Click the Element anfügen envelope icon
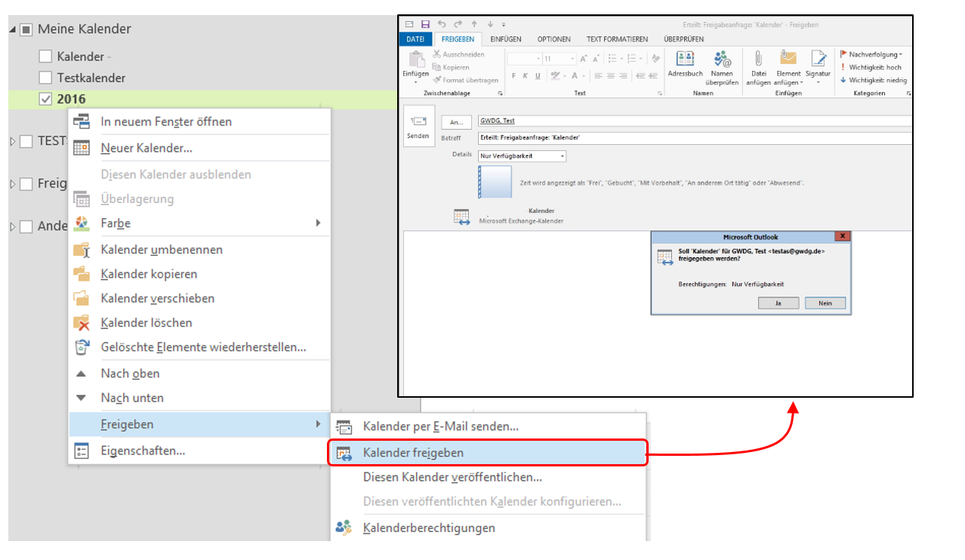 click(x=788, y=59)
